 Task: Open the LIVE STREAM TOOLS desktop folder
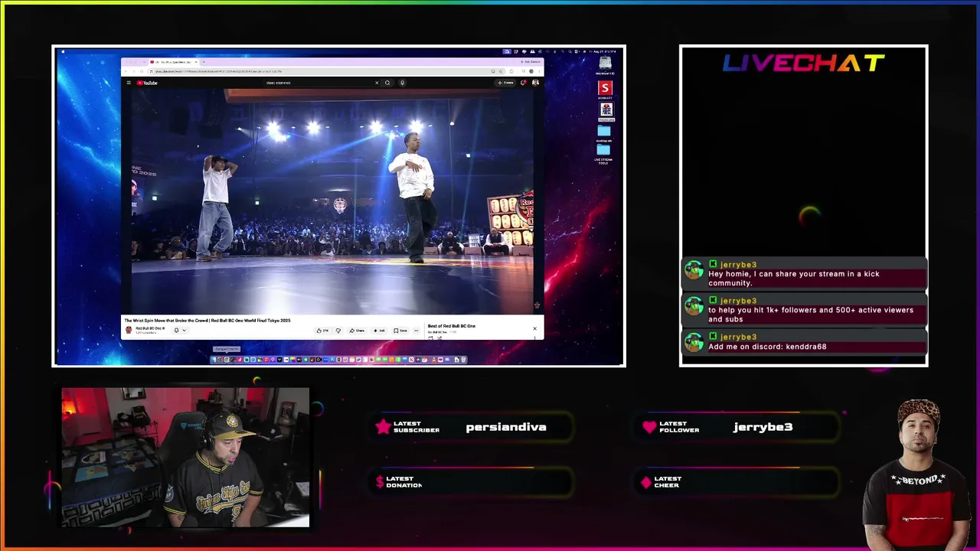603,152
